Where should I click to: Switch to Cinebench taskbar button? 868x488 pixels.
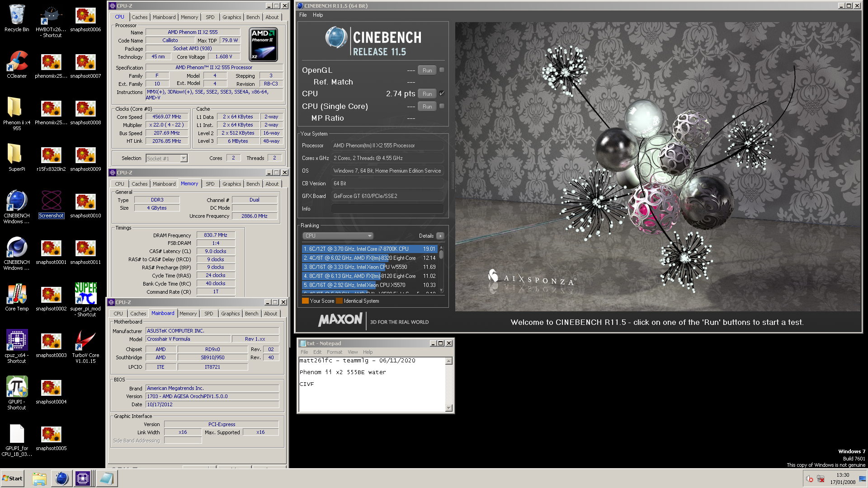click(61, 479)
